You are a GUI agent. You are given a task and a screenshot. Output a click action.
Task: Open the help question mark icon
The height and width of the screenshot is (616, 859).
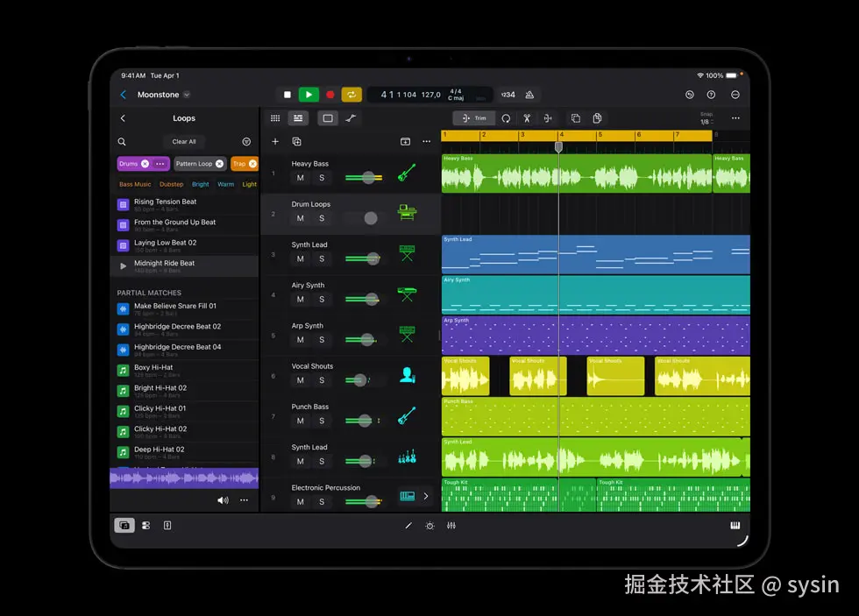click(x=711, y=95)
